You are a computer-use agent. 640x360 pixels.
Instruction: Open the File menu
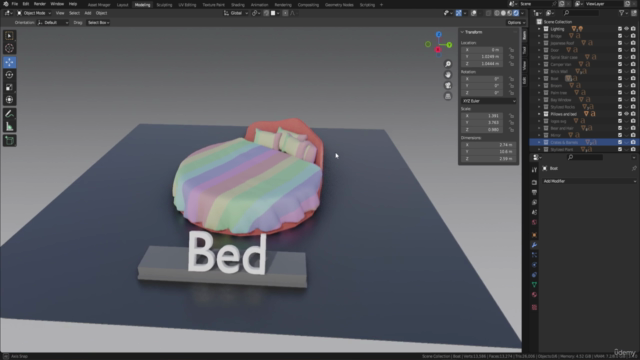[x=15, y=4]
